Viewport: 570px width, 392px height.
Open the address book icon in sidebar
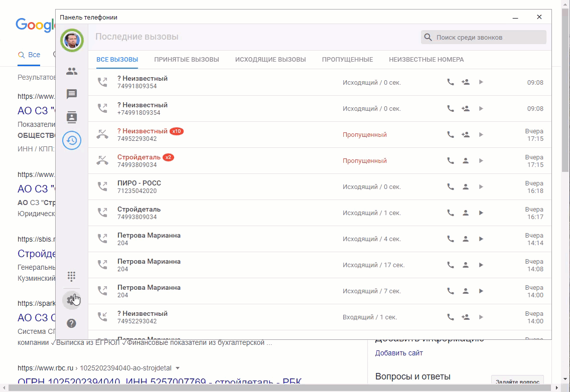(72, 117)
